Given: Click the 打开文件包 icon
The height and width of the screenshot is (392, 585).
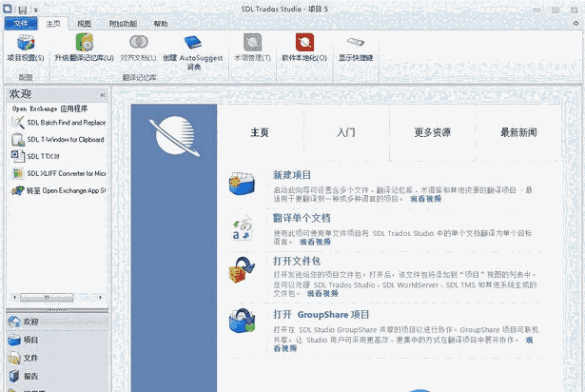Looking at the screenshot, I should point(243,269).
